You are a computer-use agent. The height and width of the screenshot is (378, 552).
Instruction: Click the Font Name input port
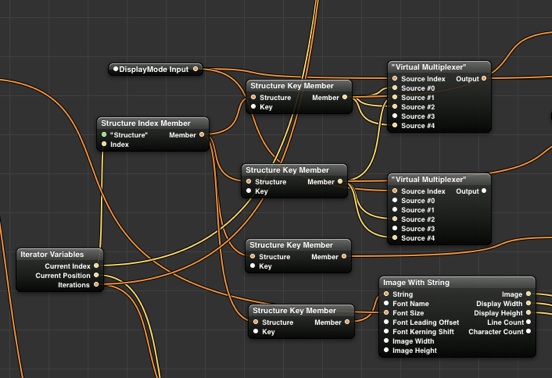tap(386, 303)
